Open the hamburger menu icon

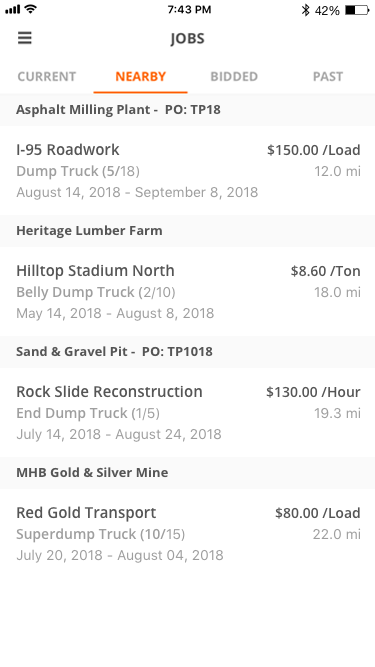tap(25, 38)
